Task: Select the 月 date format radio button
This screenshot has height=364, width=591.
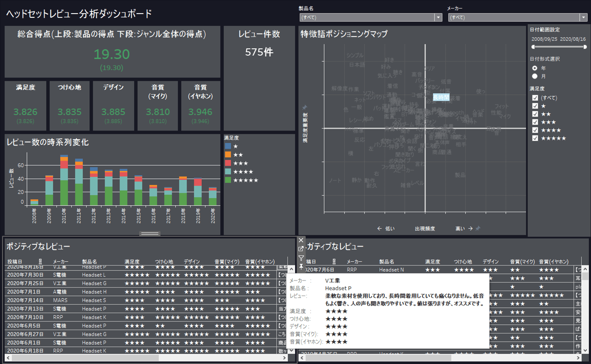Action: point(535,76)
